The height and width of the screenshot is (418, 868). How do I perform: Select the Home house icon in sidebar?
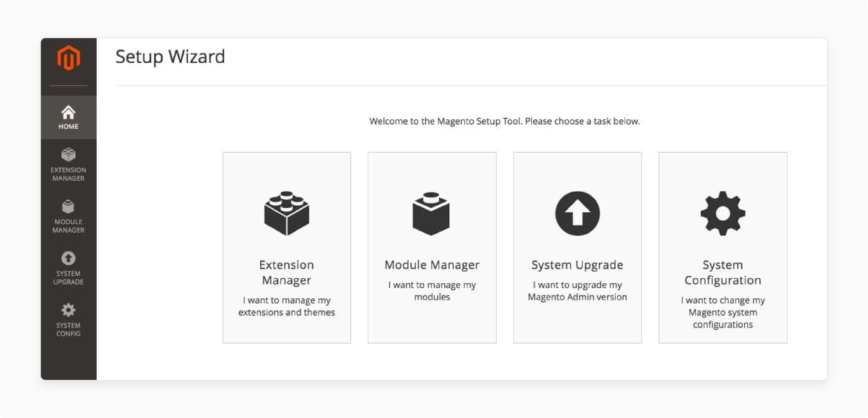(68, 112)
